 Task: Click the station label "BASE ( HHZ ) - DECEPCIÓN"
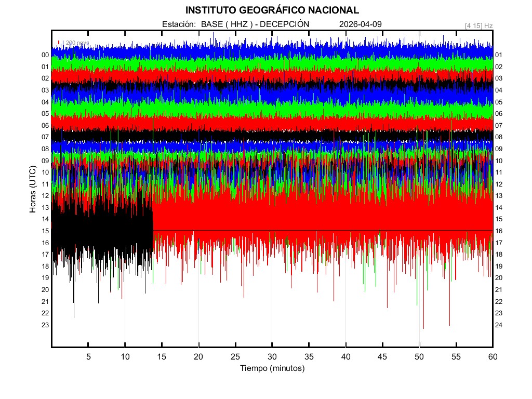coord(255,24)
